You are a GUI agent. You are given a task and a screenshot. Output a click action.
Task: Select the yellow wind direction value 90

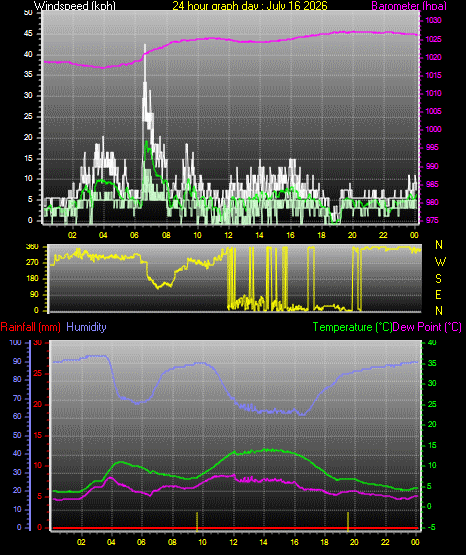pos(34,294)
